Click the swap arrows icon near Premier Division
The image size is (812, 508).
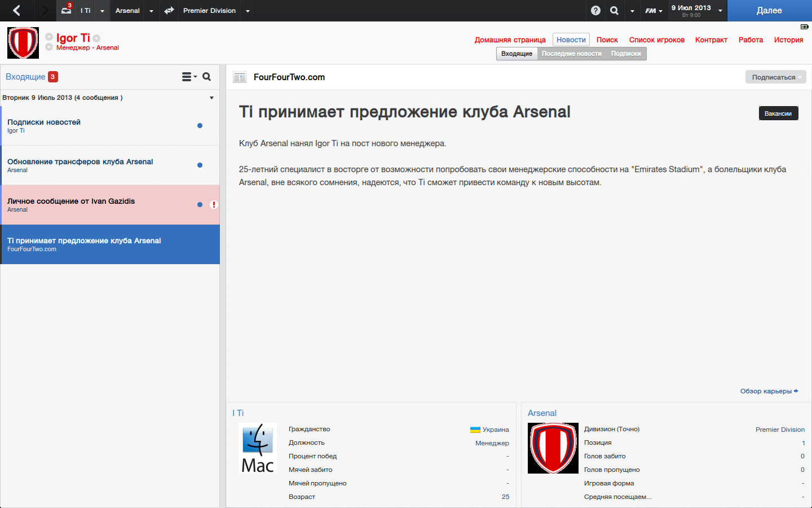(x=169, y=11)
